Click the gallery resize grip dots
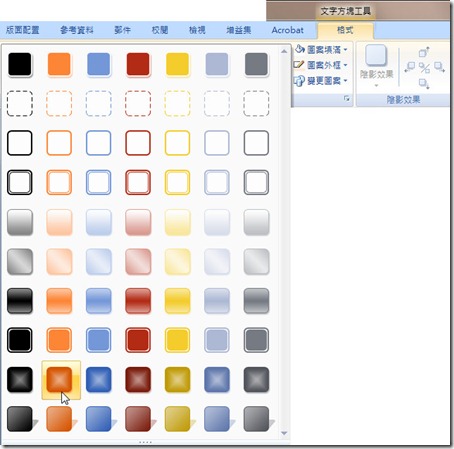 145,442
